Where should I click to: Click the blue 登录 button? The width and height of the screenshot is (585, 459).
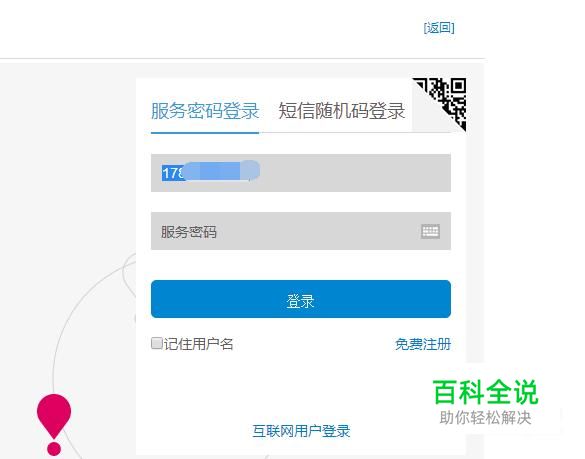pos(301,299)
